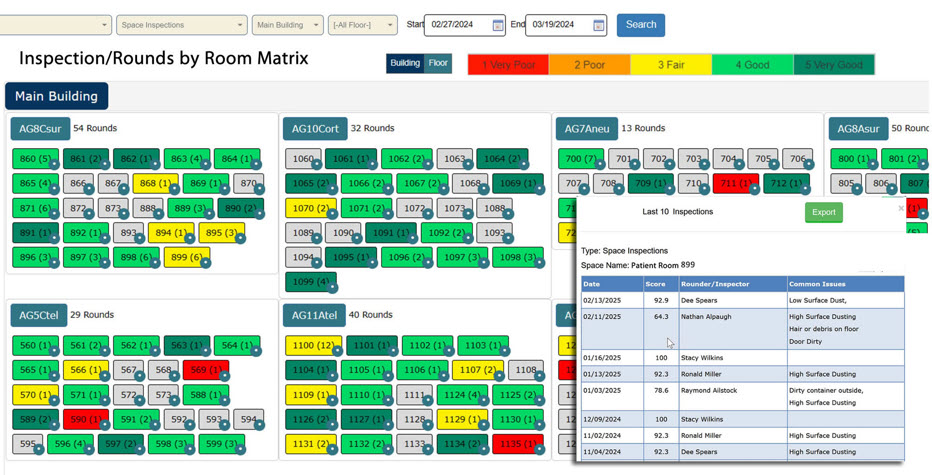
Task: Open the Start date calendar picker
Action: coord(498,25)
